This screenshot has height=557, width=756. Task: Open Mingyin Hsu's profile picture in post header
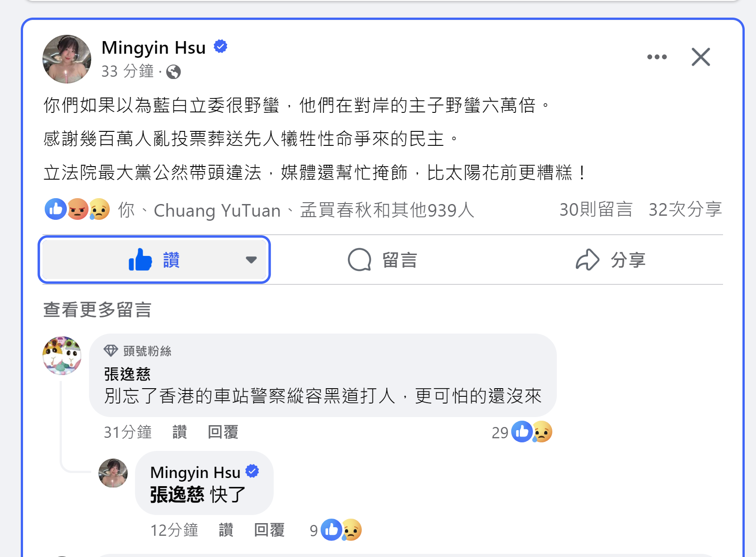(x=67, y=59)
